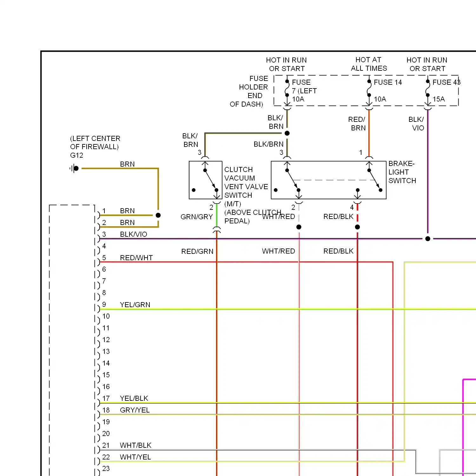
Task: Select connector pin number 19
Action: pyautogui.click(x=106, y=422)
